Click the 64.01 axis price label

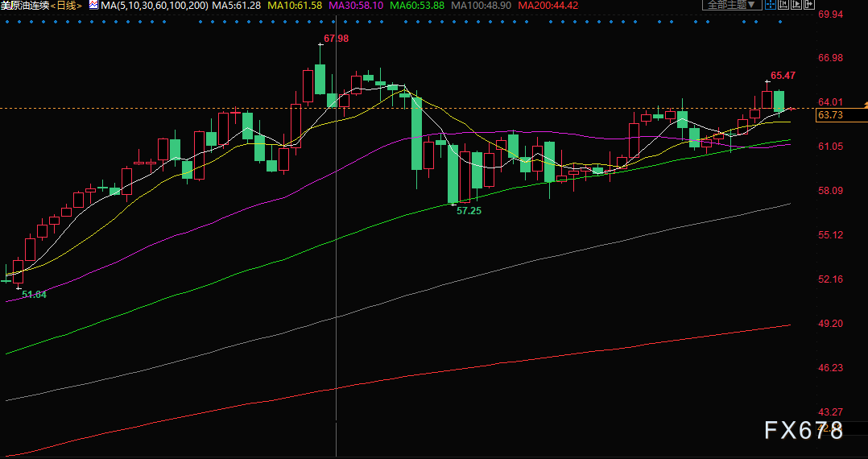coord(830,102)
